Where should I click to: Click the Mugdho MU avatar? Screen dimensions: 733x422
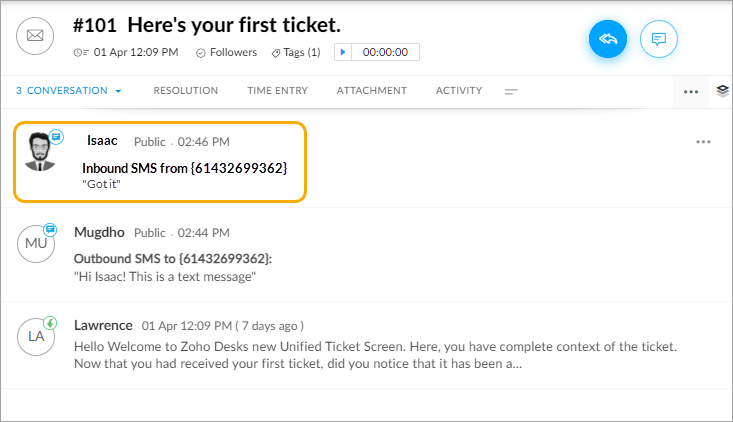[x=36, y=243]
